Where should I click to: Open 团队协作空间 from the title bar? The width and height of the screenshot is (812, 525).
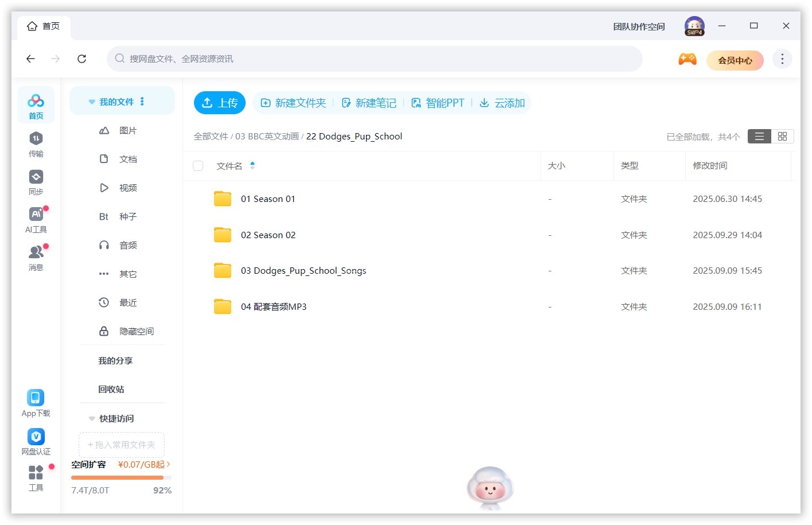(638, 26)
